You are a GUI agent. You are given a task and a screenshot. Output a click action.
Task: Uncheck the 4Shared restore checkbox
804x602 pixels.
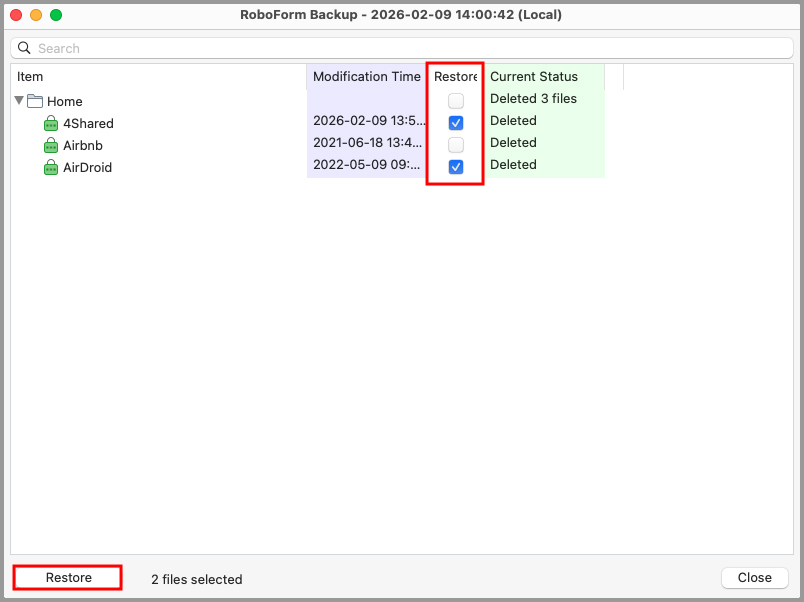tap(456, 123)
